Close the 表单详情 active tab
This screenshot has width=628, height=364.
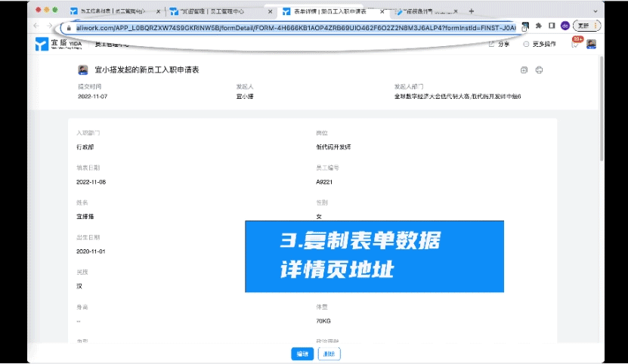[x=382, y=11]
